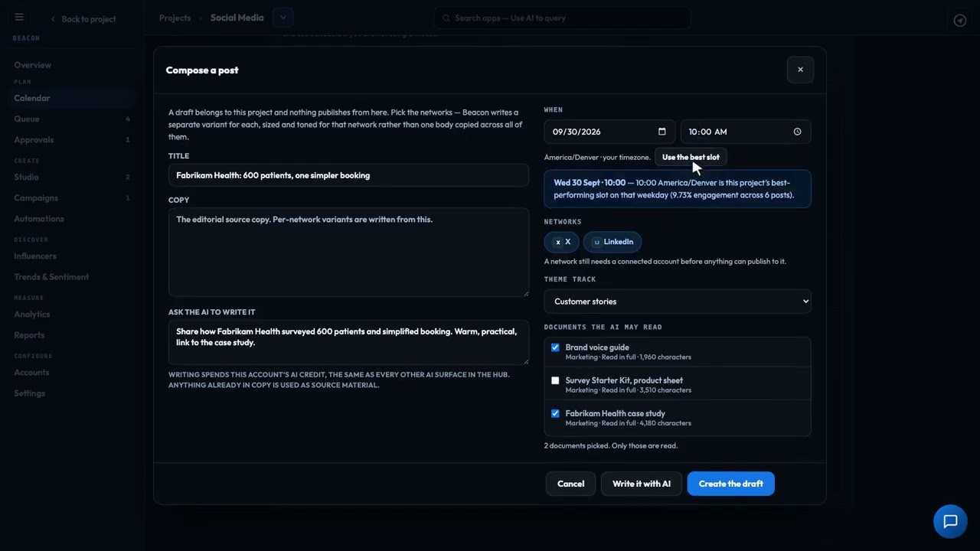Click the Cancel button
This screenshot has width=980, height=551.
(x=570, y=484)
